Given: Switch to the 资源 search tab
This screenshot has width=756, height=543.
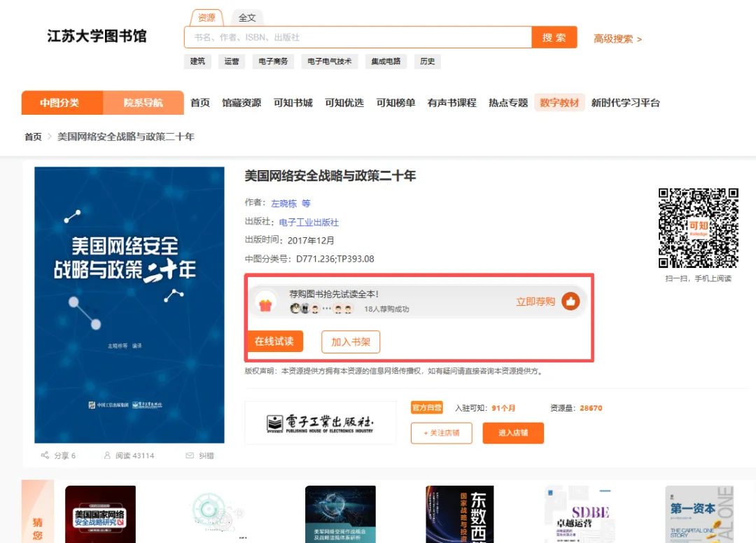Looking at the screenshot, I should pos(206,17).
